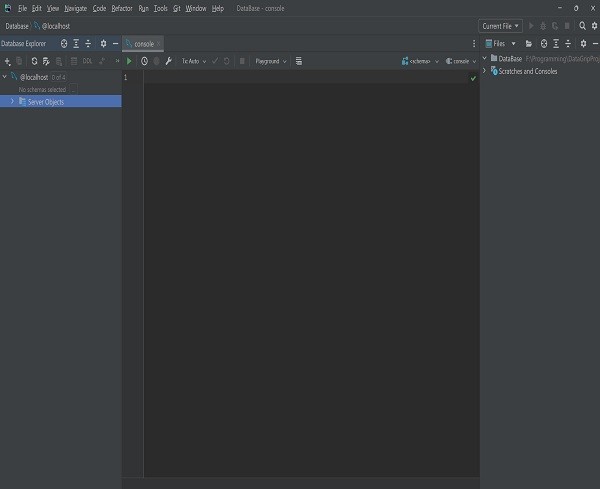Open the Tx: Auto transaction mode dropdown

194,61
